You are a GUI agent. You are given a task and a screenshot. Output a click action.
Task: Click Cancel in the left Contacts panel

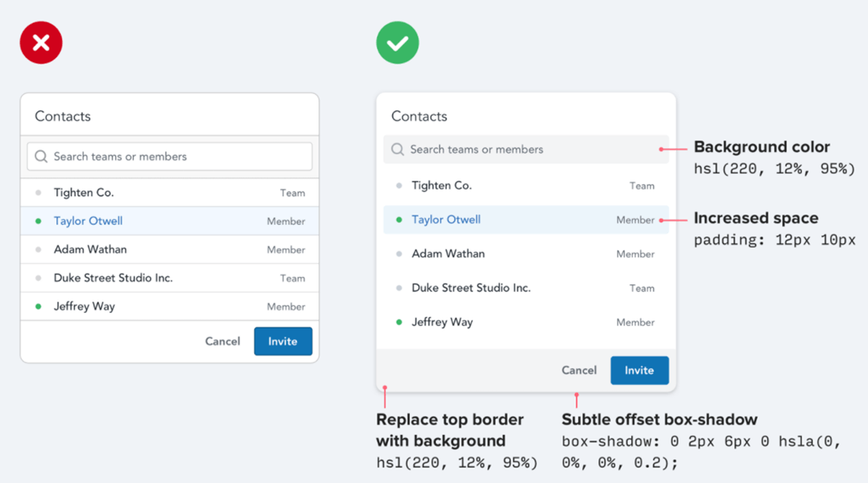(x=222, y=342)
